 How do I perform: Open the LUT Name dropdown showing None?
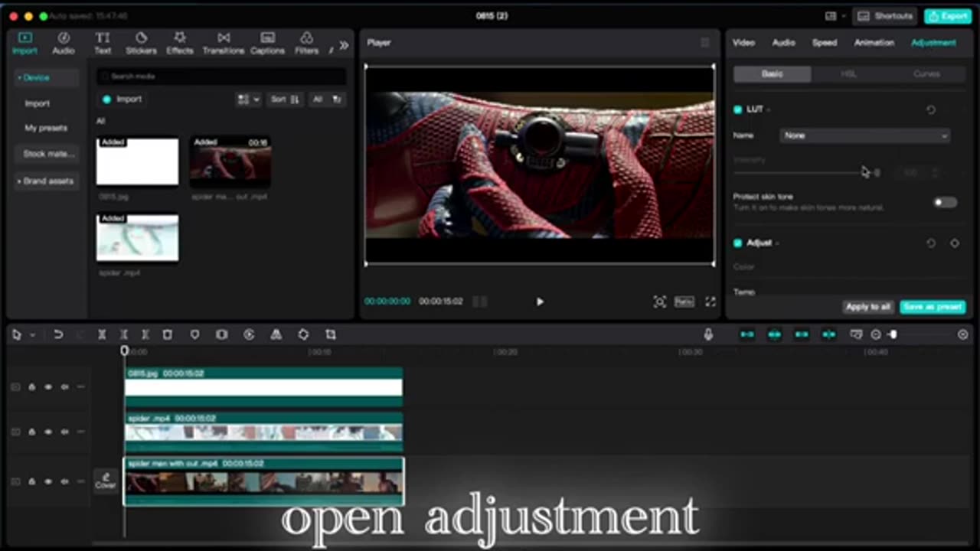(864, 135)
